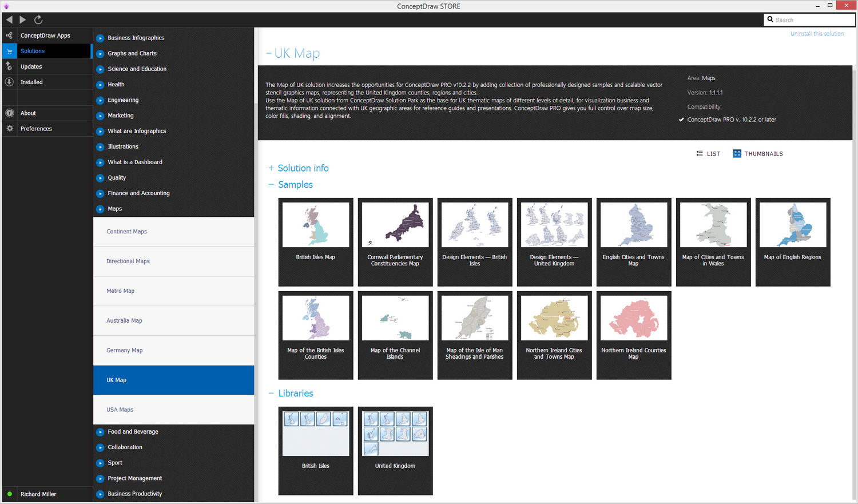Open the Preferences page
This screenshot has width=858, height=504.
pos(47,129)
